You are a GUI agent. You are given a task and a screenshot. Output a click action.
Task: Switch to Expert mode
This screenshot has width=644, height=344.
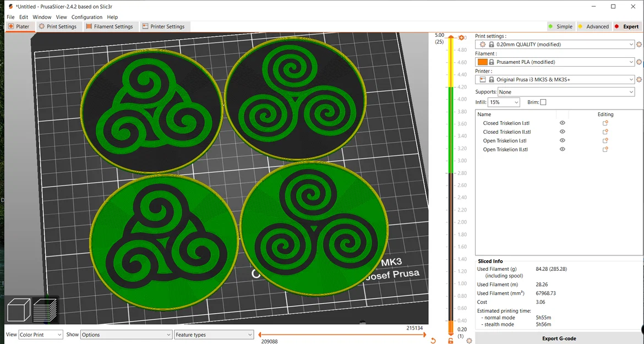point(627,26)
